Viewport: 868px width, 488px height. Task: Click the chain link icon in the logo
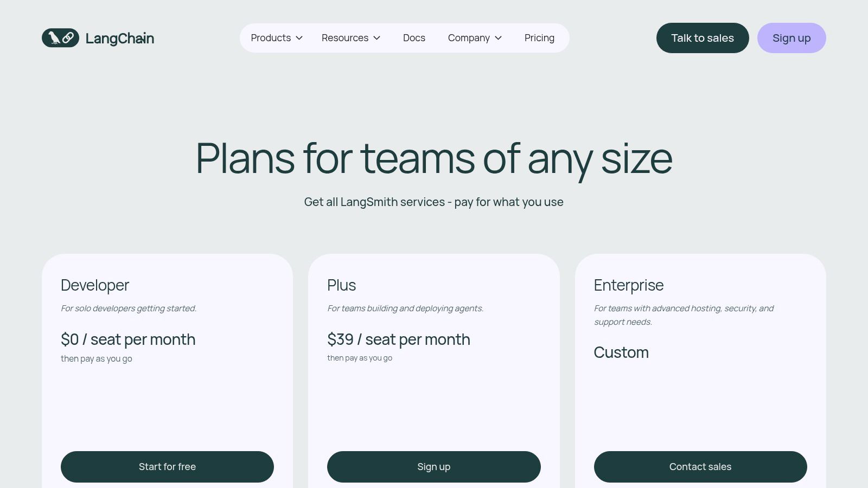pos(68,37)
